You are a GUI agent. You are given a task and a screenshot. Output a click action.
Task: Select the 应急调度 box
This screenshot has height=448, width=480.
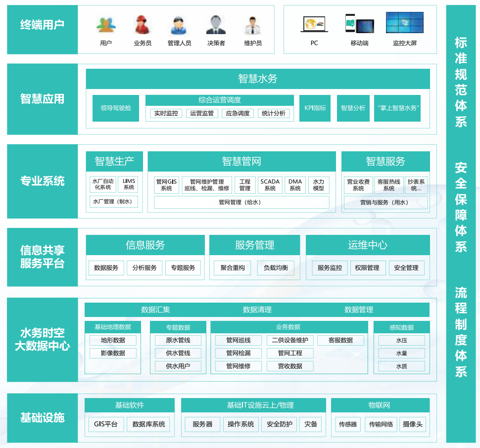238,113
